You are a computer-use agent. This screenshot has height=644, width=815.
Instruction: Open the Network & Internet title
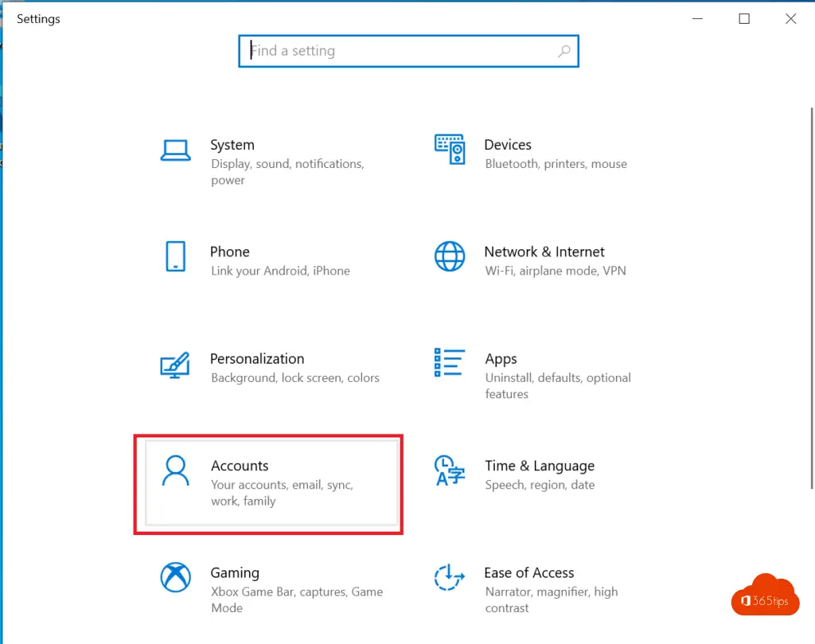coord(544,252)
